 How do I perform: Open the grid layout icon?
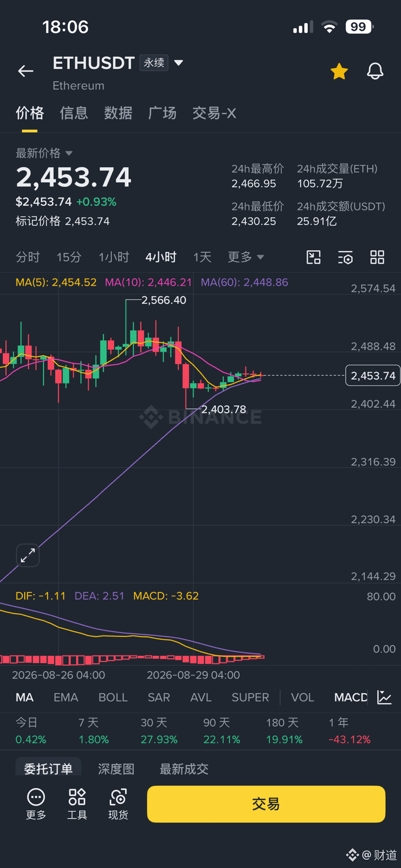point(377,257)
